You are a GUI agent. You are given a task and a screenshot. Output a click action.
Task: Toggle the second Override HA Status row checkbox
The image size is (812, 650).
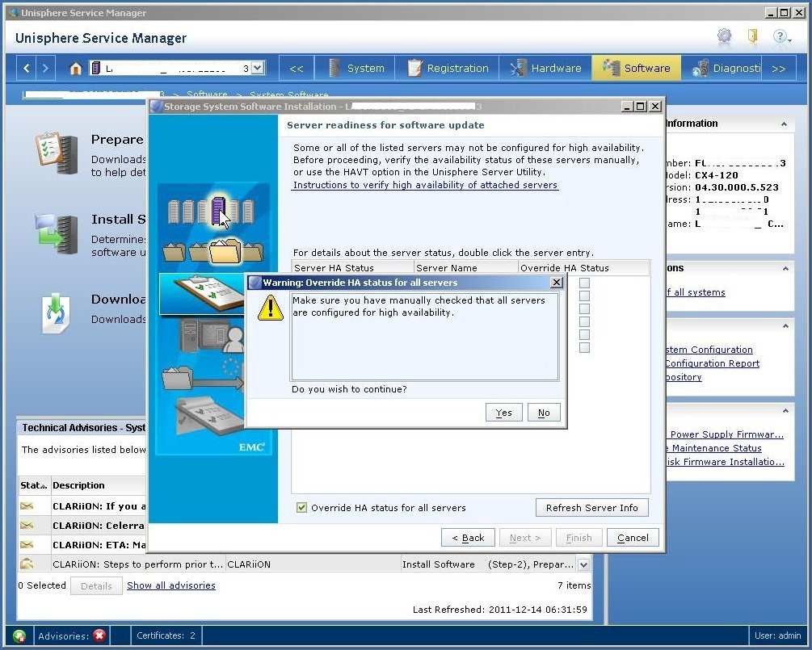[584, 296]
